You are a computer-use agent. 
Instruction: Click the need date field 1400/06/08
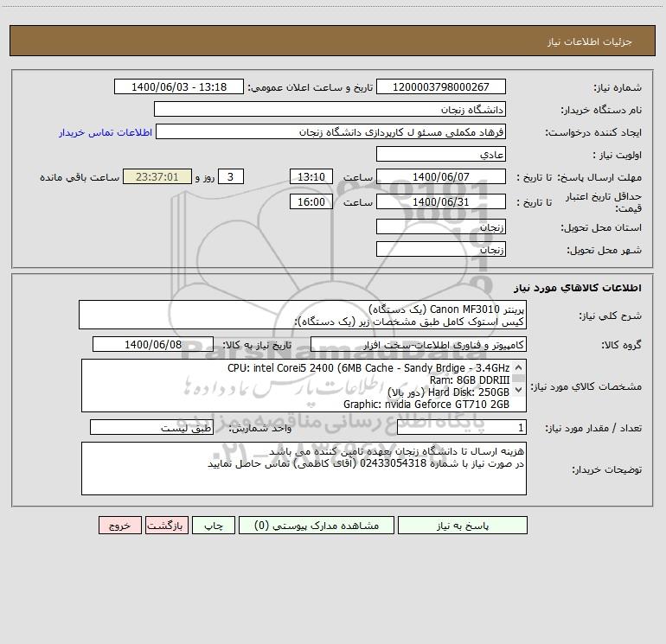pos(153,345)
